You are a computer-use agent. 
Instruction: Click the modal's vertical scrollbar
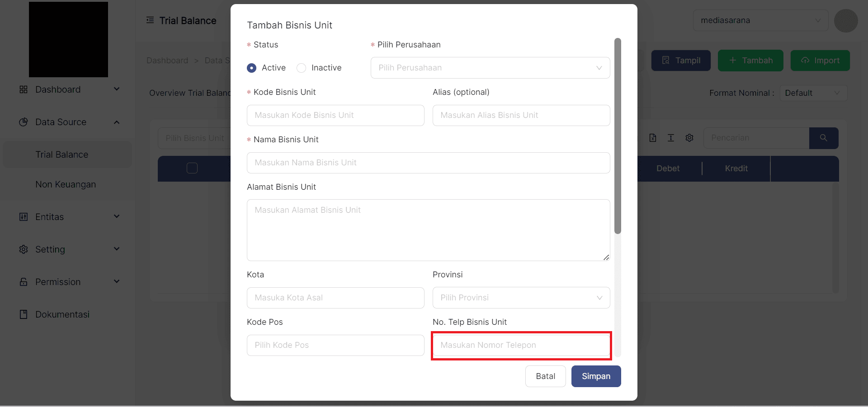618,136
